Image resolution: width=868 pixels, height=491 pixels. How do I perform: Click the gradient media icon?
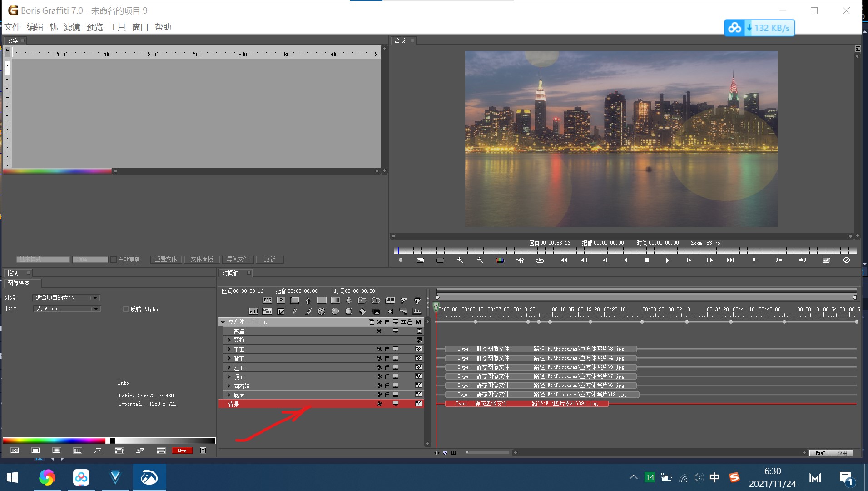[335, 300]
